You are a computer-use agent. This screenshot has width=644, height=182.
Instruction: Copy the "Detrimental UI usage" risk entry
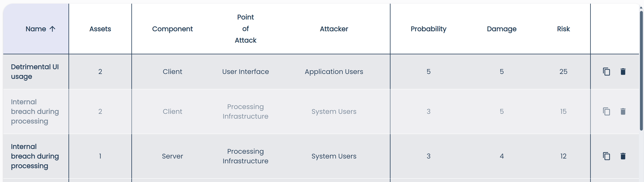tap(607, 72)
